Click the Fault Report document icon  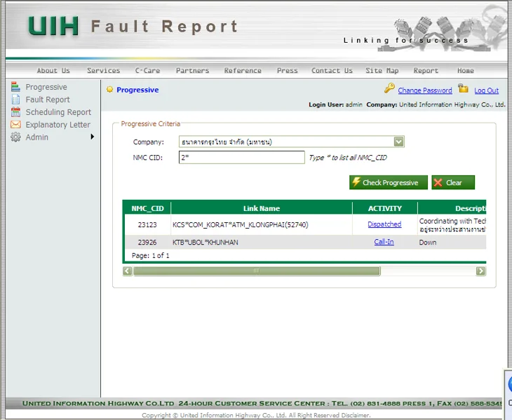tap(15, 100)
